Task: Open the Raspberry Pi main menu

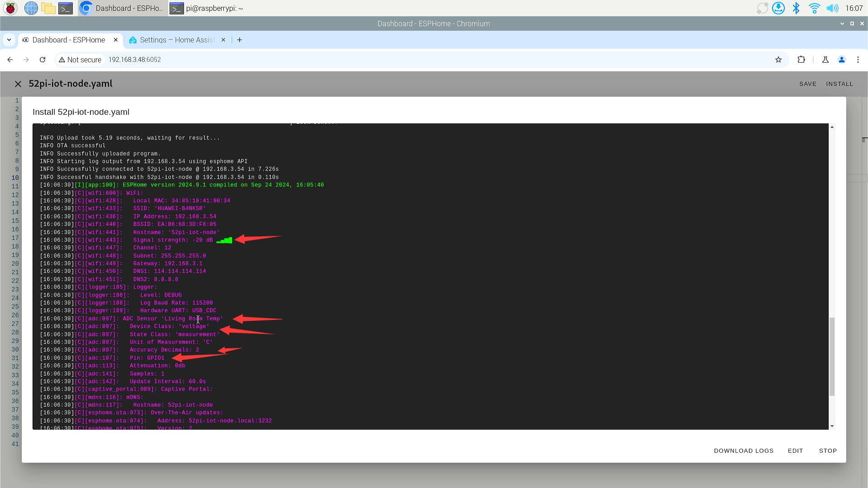Action: click(x=10, y=8)
